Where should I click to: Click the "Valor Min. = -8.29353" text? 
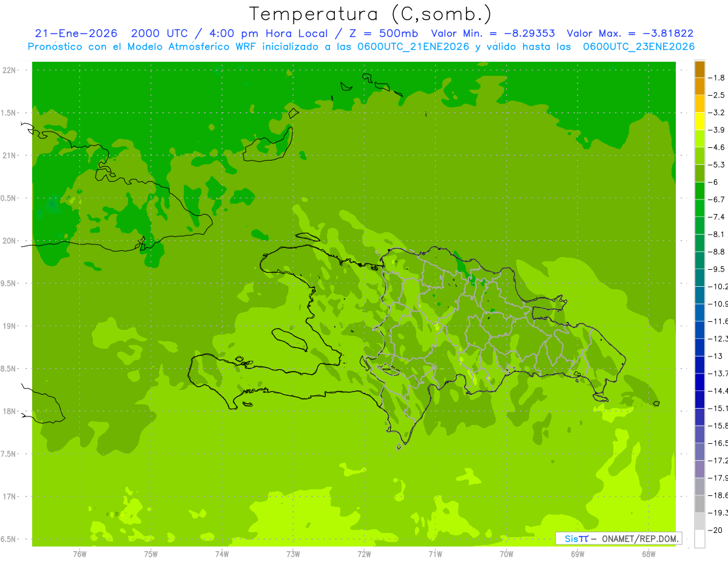tap(493, 33)
